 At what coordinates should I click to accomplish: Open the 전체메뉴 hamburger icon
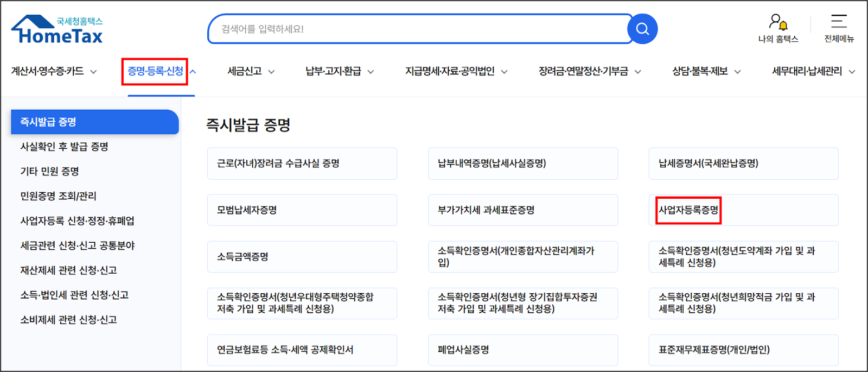pos(839,22)
